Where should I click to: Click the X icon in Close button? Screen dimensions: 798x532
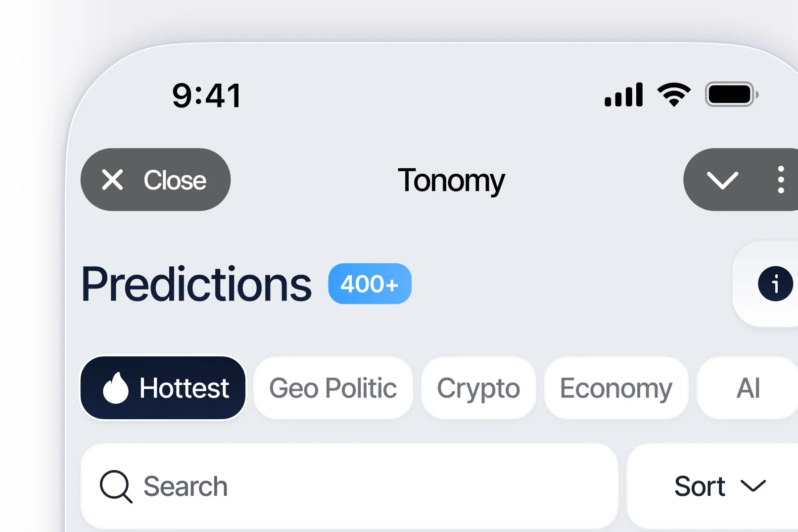point(112,180)
